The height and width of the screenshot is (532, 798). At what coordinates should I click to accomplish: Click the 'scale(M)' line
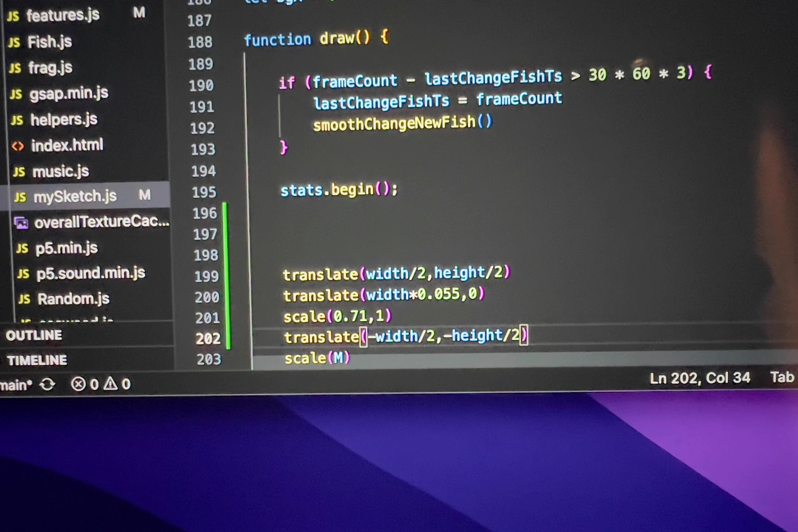click(x=318, y=358)
